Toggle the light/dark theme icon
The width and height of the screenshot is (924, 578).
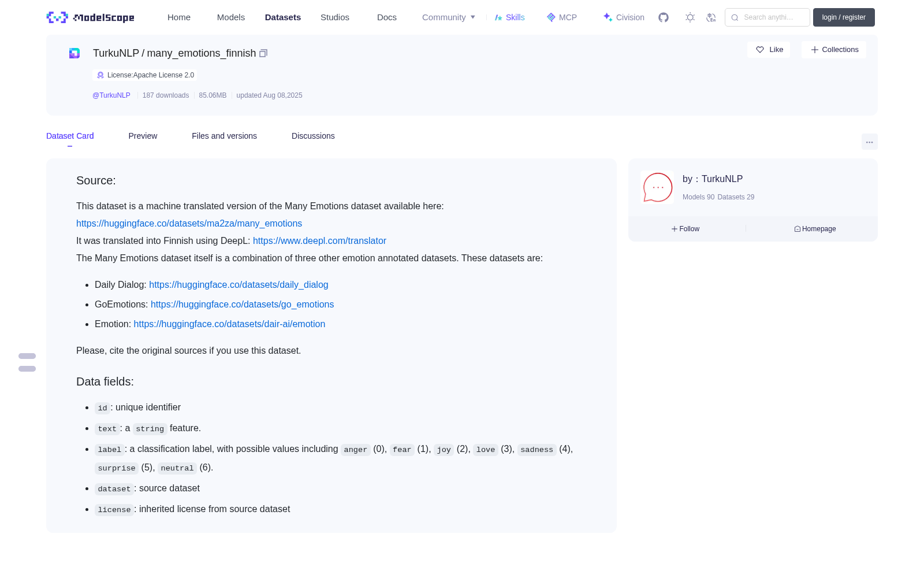pos(690,17)
